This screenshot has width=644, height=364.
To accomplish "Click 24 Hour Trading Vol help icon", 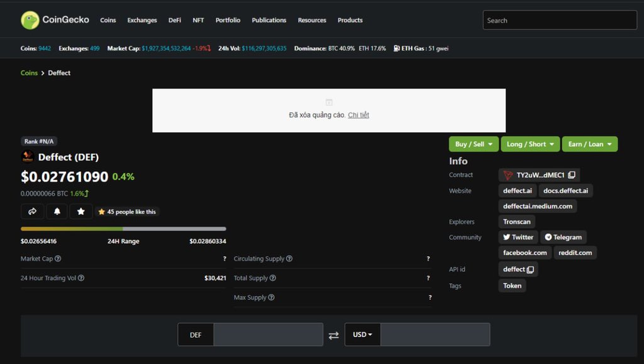I will pyautogui.click(x=81, y=278).
